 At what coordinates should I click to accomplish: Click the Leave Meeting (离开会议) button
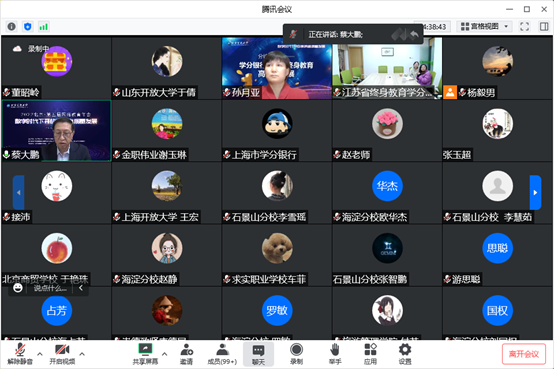coord(524,354)
